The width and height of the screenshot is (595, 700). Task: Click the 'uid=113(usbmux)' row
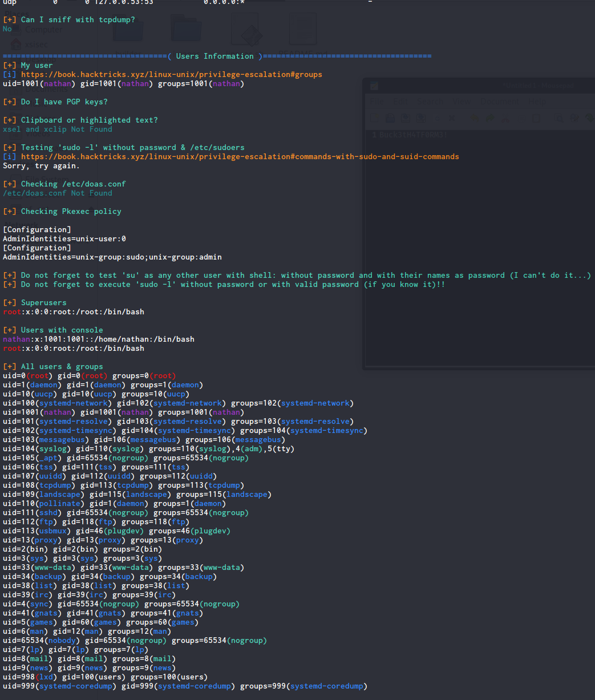point(117,531)
